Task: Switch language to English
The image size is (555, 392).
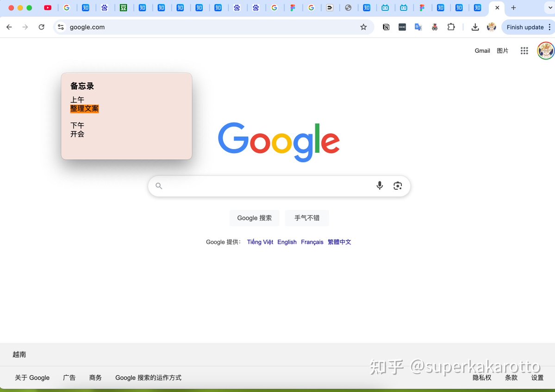Action: [287, 242]
